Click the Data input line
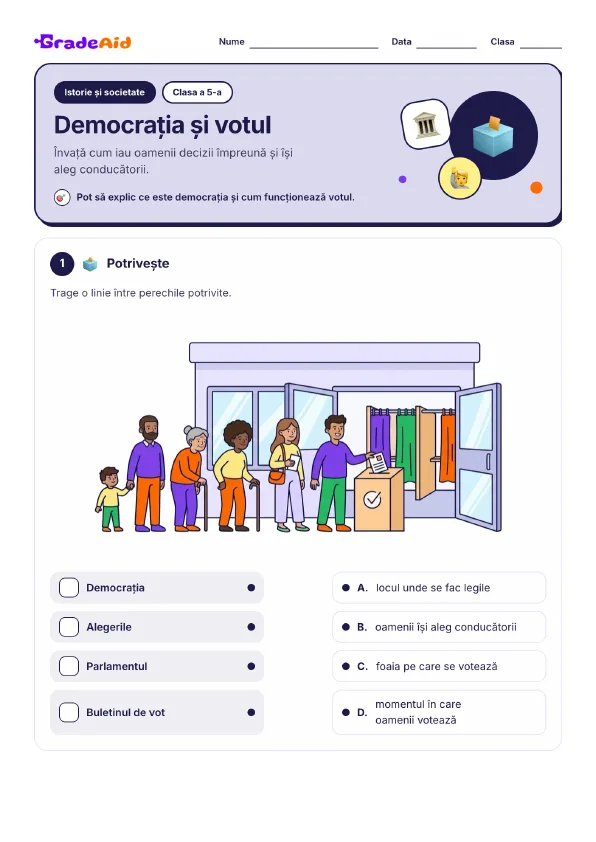 click(447, 43)
